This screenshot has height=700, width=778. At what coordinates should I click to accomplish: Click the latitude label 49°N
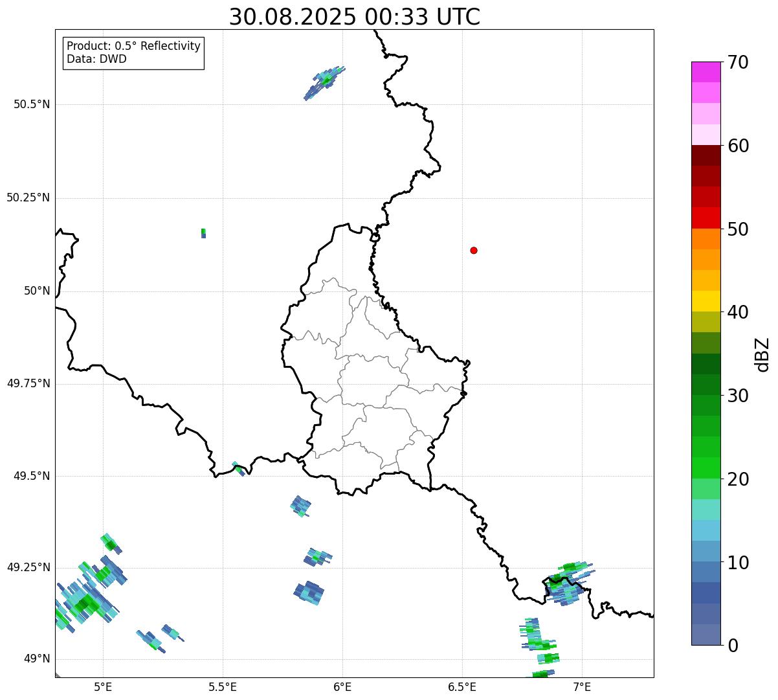(37, 659)
